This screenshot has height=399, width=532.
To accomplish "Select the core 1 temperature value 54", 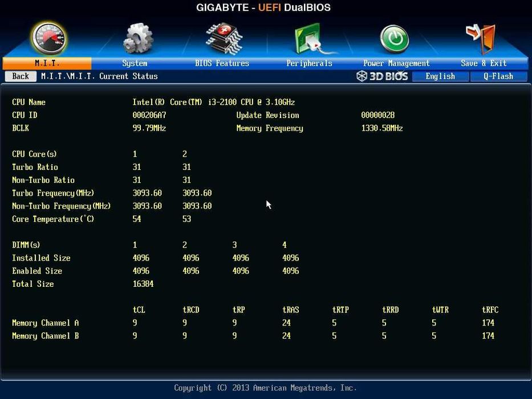I will pyautogui.click(x=137, y=219).
